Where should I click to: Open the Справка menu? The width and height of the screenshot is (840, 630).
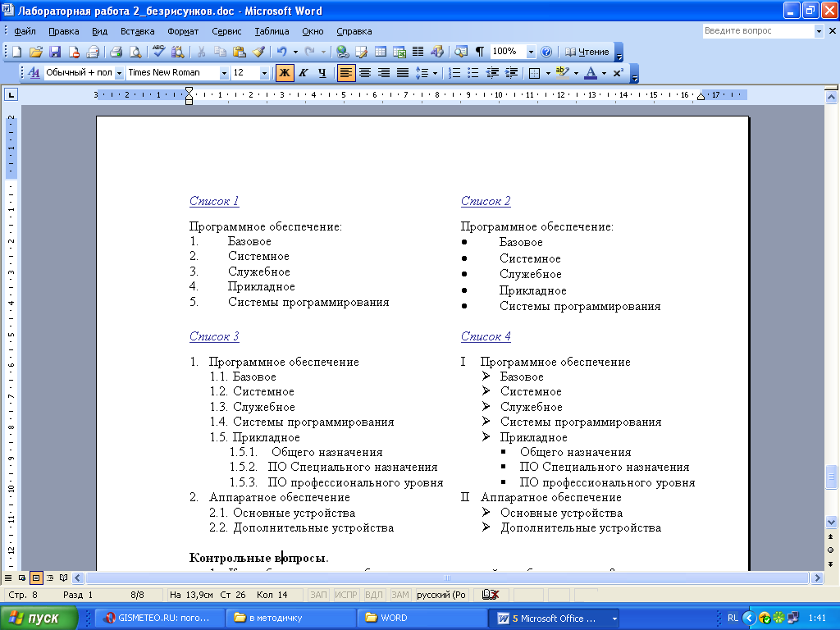point(354,31)
